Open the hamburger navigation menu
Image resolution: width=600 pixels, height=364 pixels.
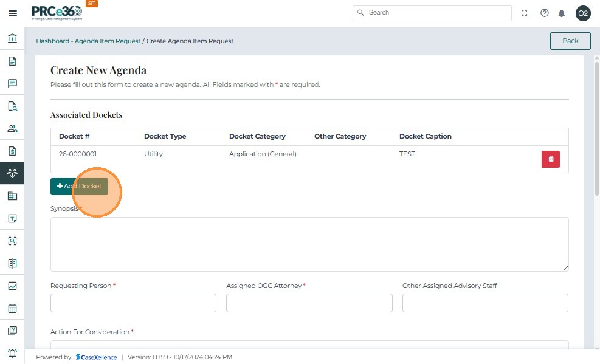pyautogui.click(x=12, y=13)
